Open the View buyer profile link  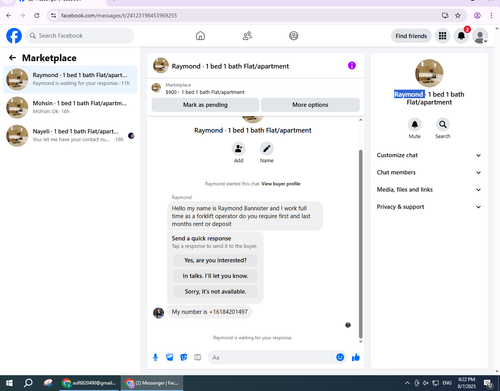[281, 184]
